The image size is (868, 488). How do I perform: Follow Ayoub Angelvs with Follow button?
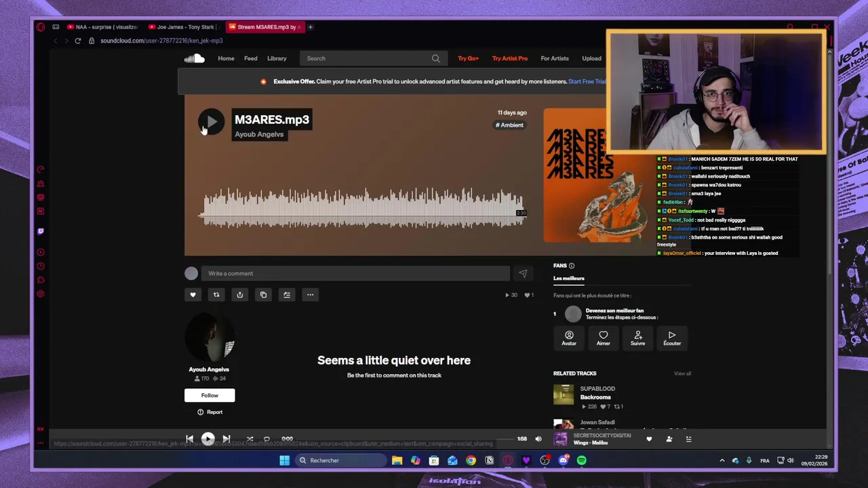210,395
